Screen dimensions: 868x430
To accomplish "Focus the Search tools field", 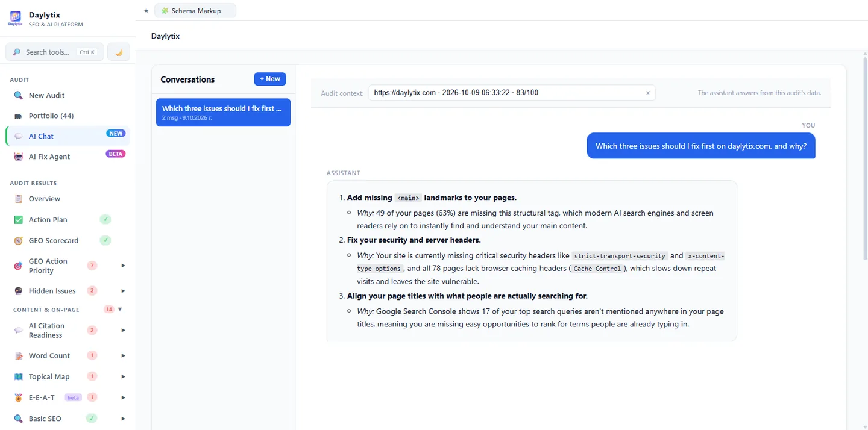I will 55,52.
